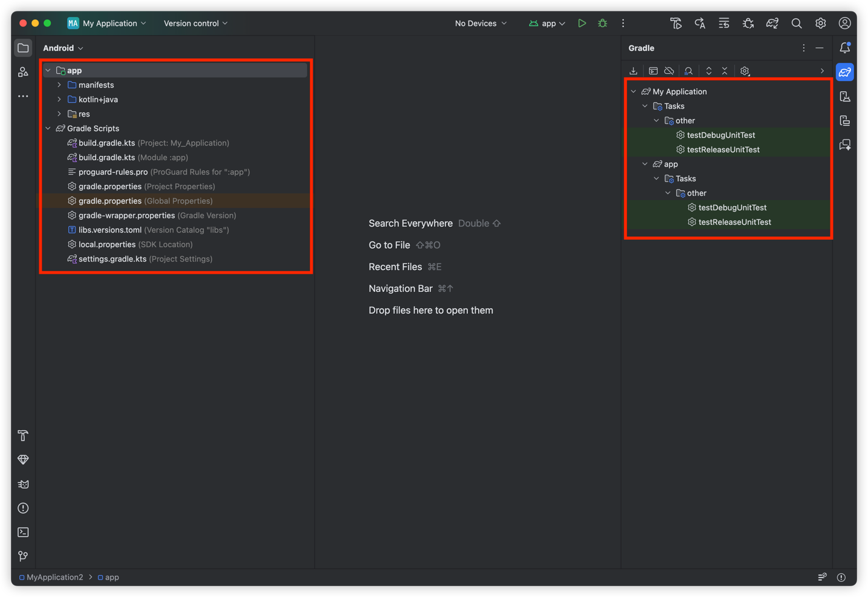Open IDE settings gear icon

click(x=820, y=24)
